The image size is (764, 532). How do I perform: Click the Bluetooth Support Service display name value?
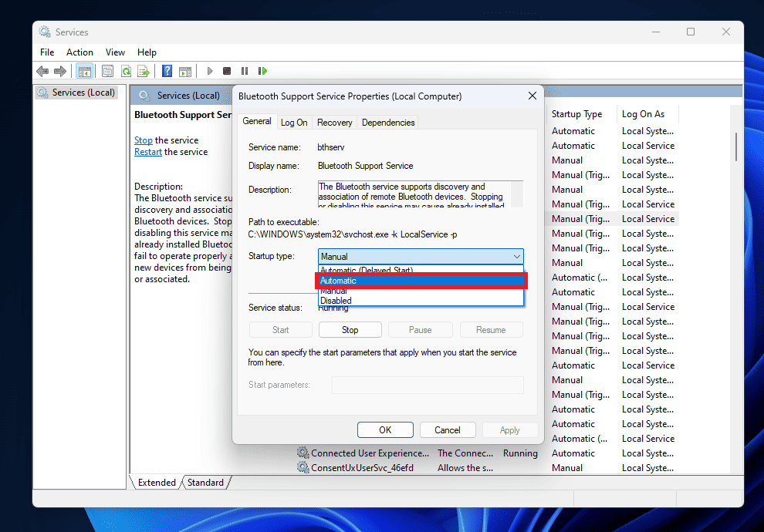click(x=366, y=166)
